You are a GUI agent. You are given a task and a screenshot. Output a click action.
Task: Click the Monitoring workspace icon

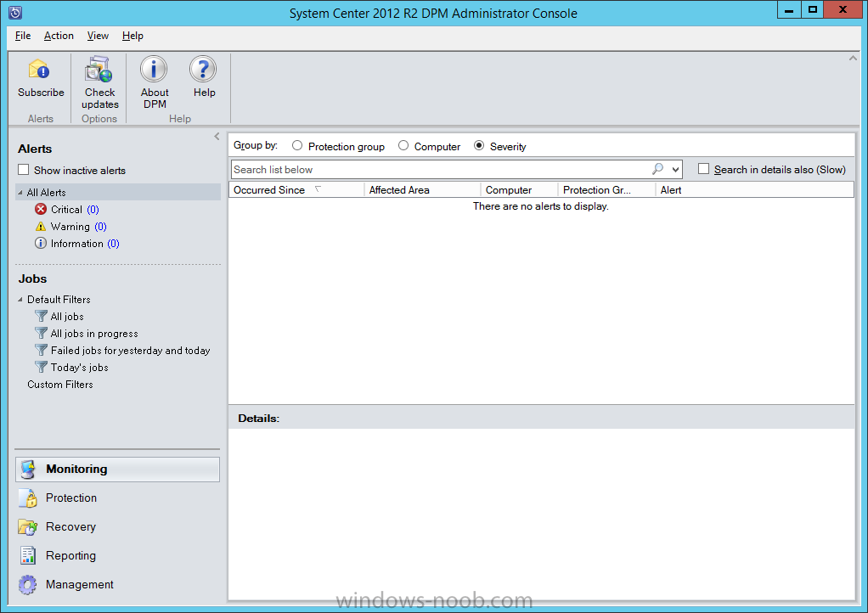pyautogui.click(x=28, y=470)
